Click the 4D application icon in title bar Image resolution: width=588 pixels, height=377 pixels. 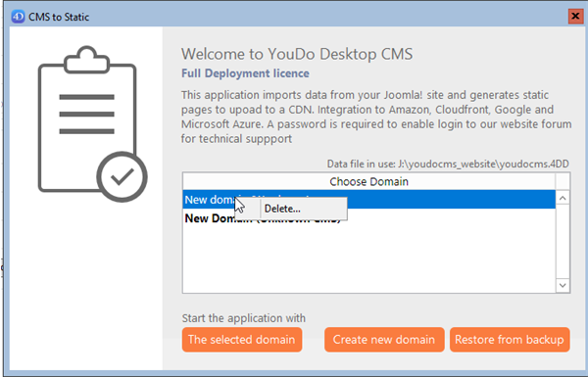click(x=18, y=17)
